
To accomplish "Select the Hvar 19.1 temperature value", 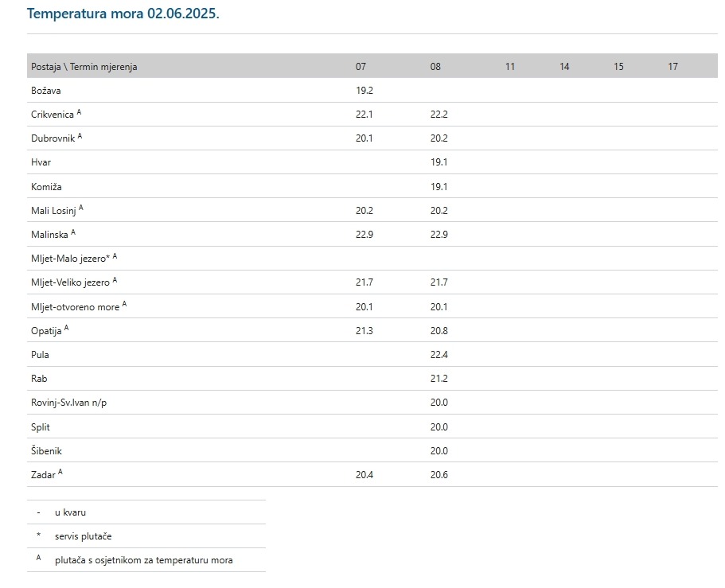I will 439,162.
